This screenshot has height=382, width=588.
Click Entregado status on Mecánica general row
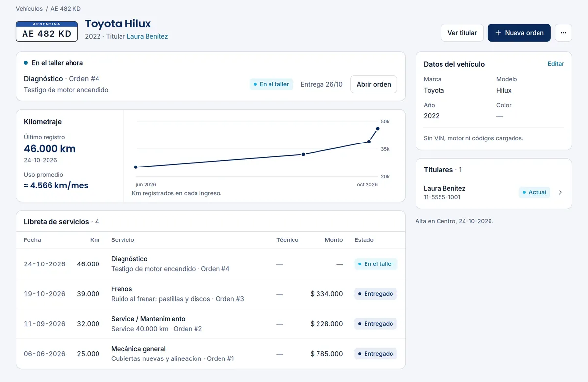(x=375, y=354)
